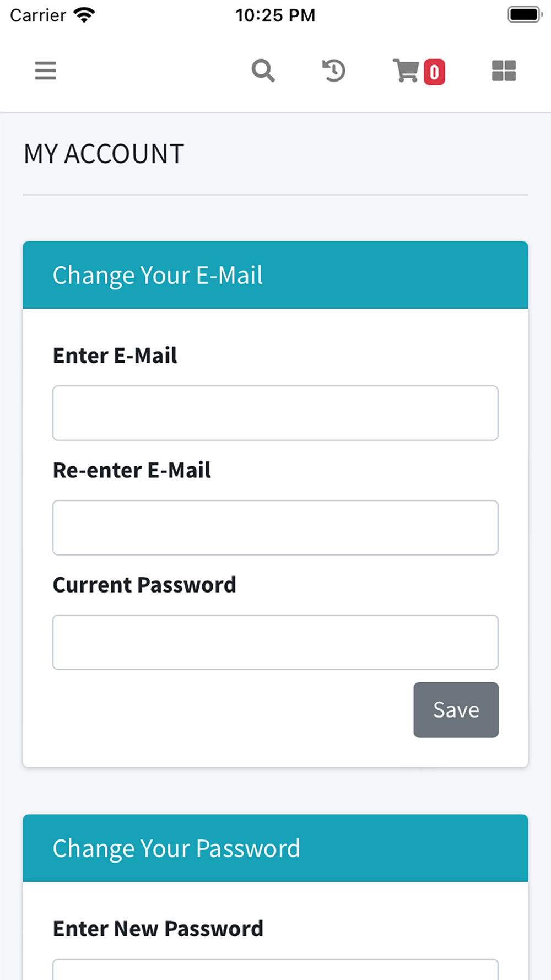The image size is (551, 980).
Task: Tap the Enter E-Mail label
Action: point(115,356)
